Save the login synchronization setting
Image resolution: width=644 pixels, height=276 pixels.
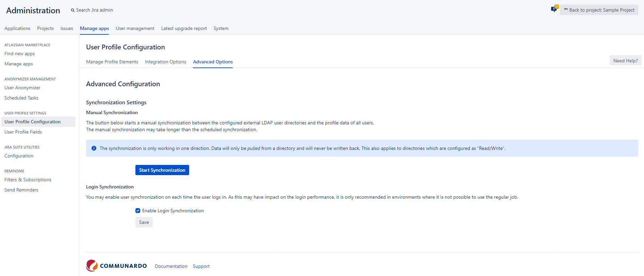coord(144,222)
